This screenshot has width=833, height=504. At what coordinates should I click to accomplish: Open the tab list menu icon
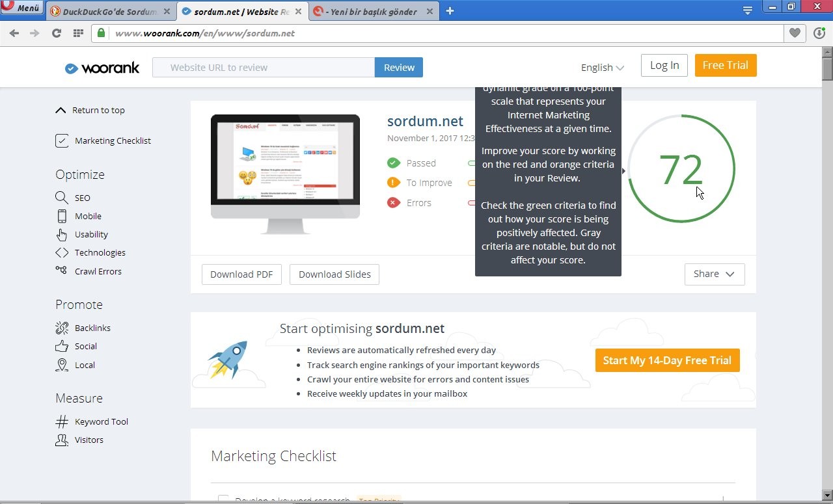(748, 10)
